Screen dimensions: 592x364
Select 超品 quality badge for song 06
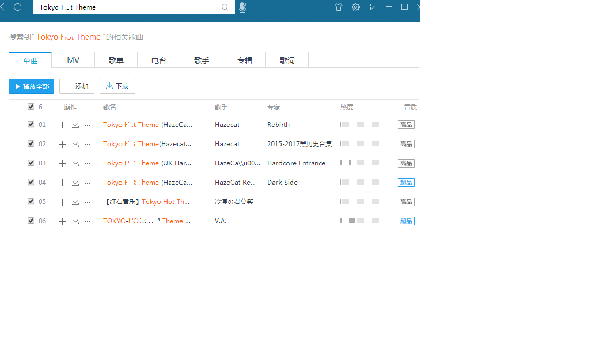(406, 221)
